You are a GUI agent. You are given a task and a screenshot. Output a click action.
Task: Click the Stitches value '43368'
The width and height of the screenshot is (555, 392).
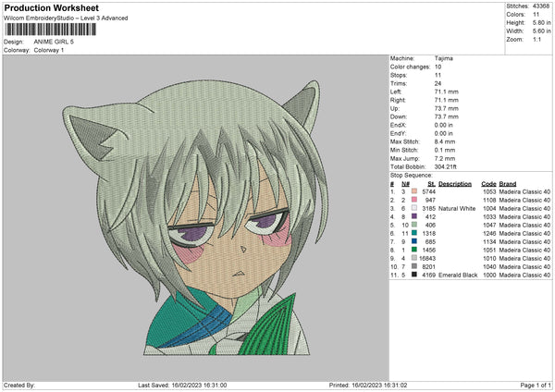pyautogui.click(x=541, y=6)
